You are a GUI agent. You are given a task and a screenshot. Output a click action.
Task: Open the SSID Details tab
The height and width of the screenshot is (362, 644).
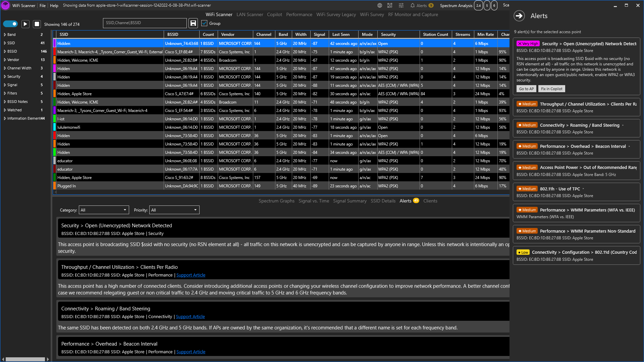point(383,201)
